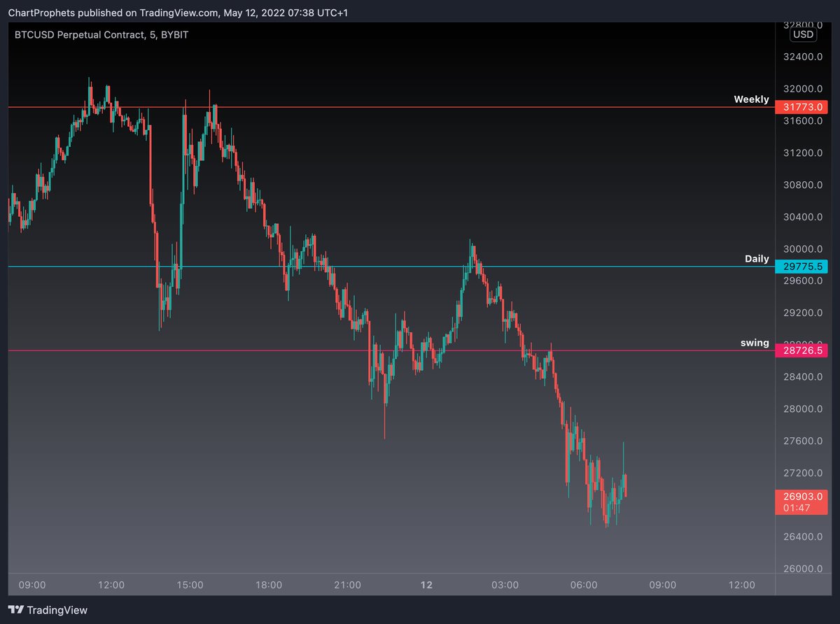Click the bold 12 date label on time axis
The height and width of the screenshot is (624, 840).
tap(426, 585)
